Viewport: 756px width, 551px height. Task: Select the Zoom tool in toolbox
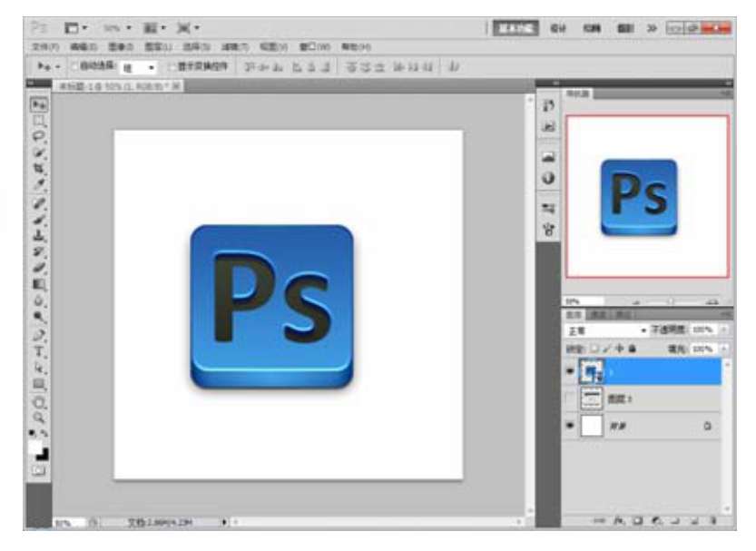(x=39, y=418)
